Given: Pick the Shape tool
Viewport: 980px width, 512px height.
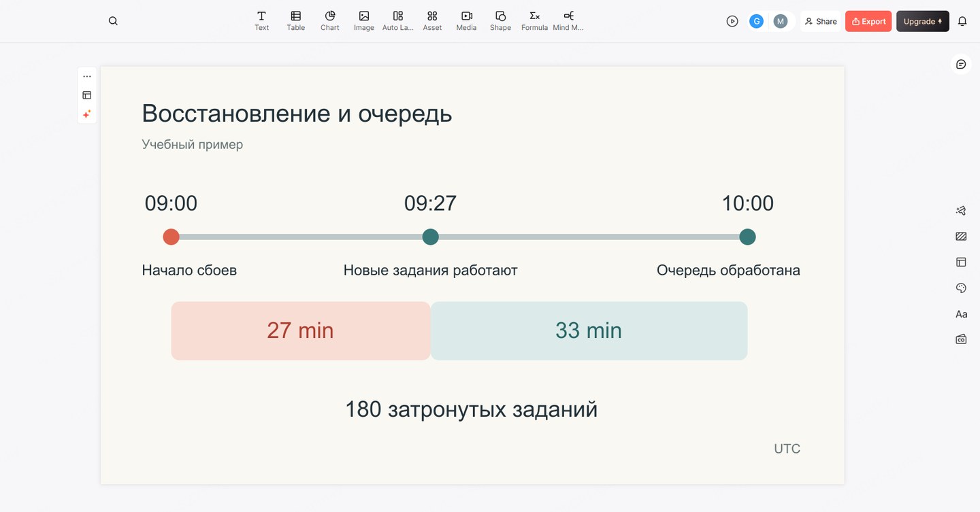Looking at the screenshot, I should click(500, 21).
